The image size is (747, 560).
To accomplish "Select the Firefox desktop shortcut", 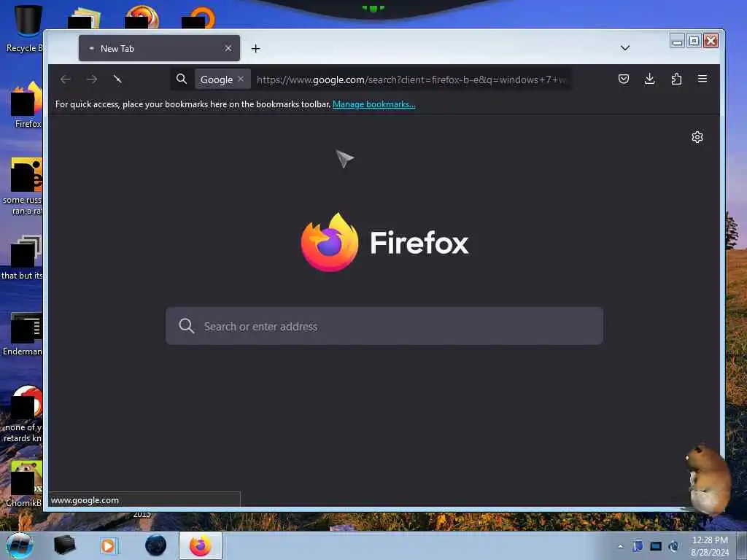I will point(27,105).
